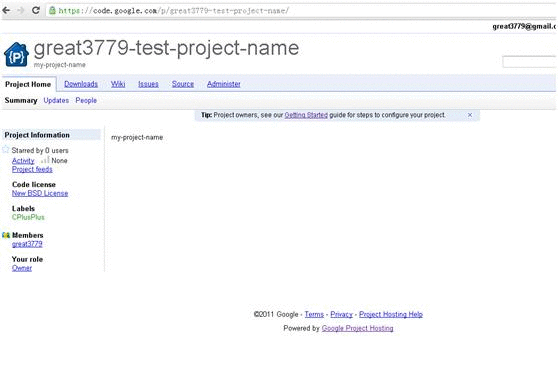The width and height of the screenshot is (558, 387).
Task: Click the green padlock security icon
Action: click(52, 10)
